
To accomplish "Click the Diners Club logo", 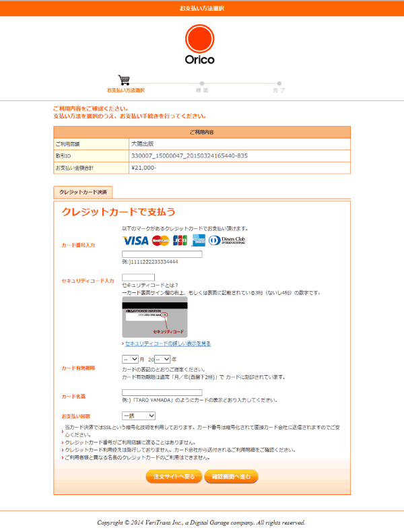I will tap(226, 240).
